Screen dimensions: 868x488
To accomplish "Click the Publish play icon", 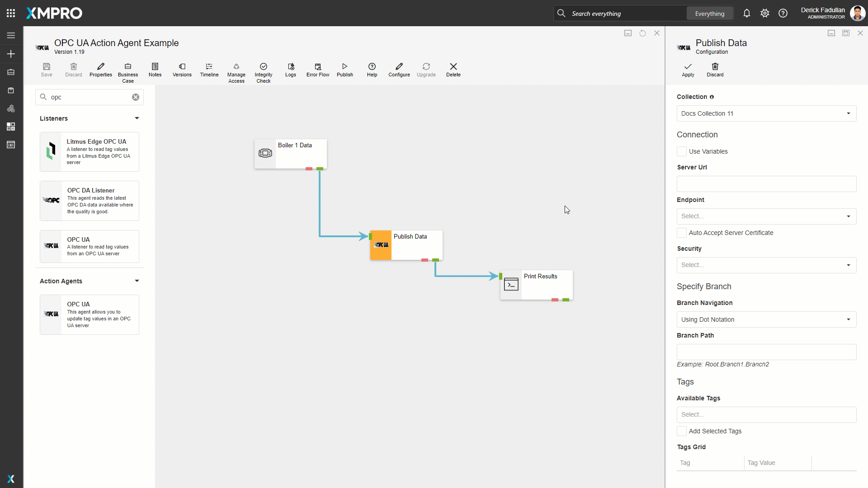I will coord(344,66).
